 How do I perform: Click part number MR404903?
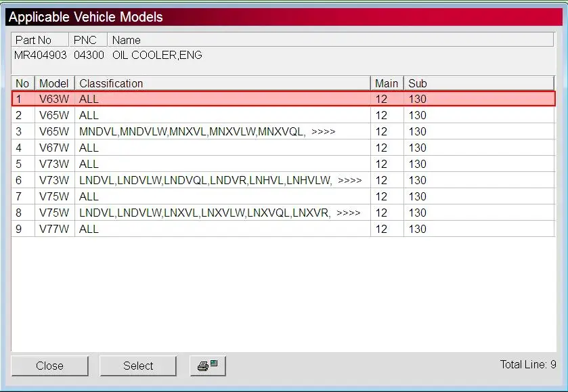(40, 55)
